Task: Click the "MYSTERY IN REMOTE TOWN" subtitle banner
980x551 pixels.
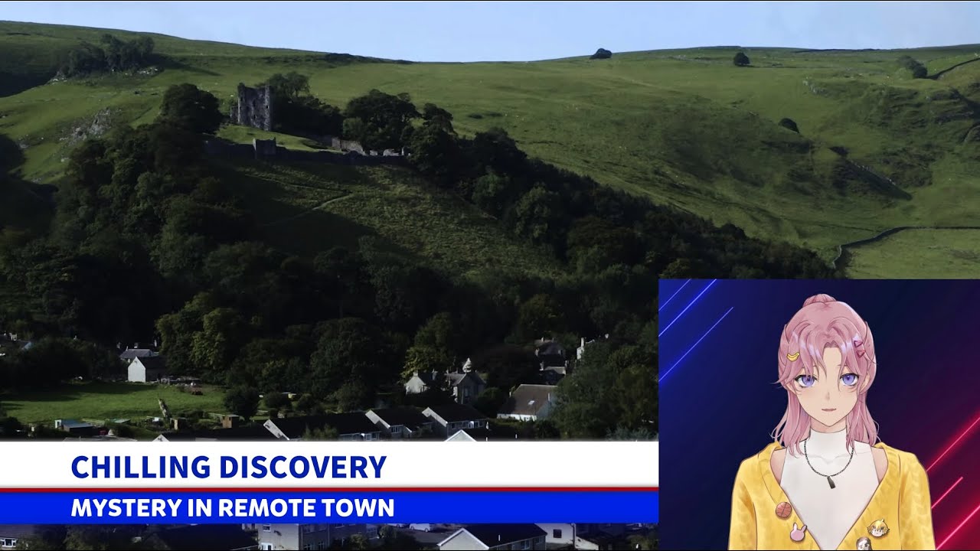Action: click(x=232, y=507)
